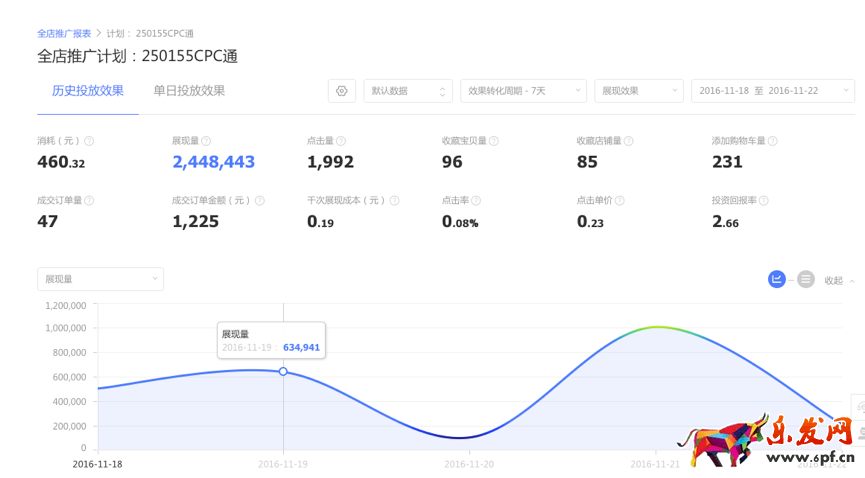Click help icon beside 添加购物车量

pos(773,142)
